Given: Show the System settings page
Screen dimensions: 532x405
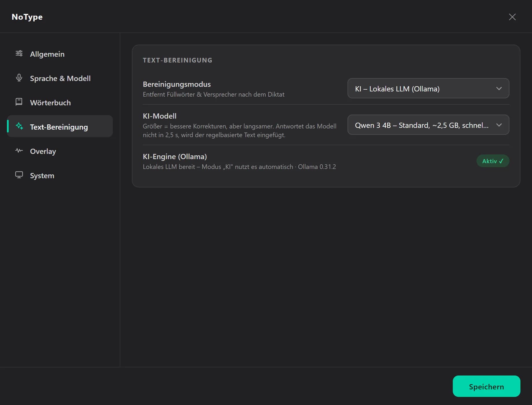Looking at the screenshot, I should [x=60, y=175].
